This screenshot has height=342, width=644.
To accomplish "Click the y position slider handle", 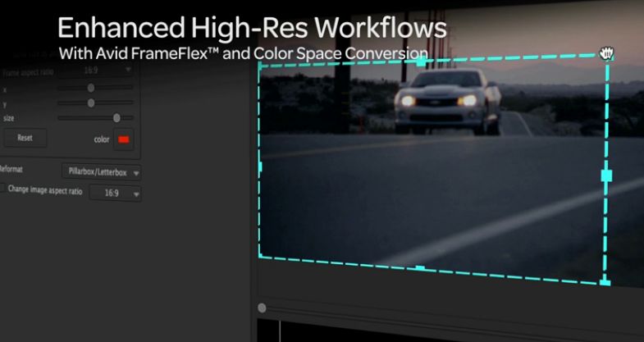I will 91,103.
